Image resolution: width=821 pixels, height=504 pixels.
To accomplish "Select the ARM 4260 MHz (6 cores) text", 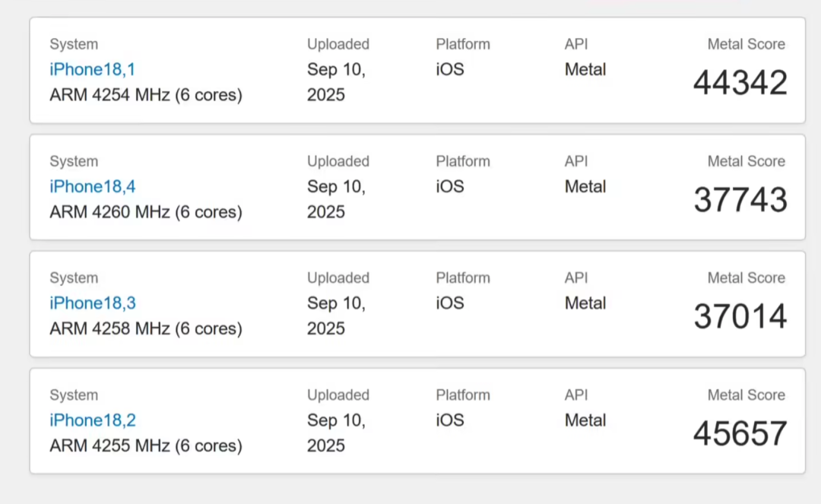I will click(x=145, y=212).
